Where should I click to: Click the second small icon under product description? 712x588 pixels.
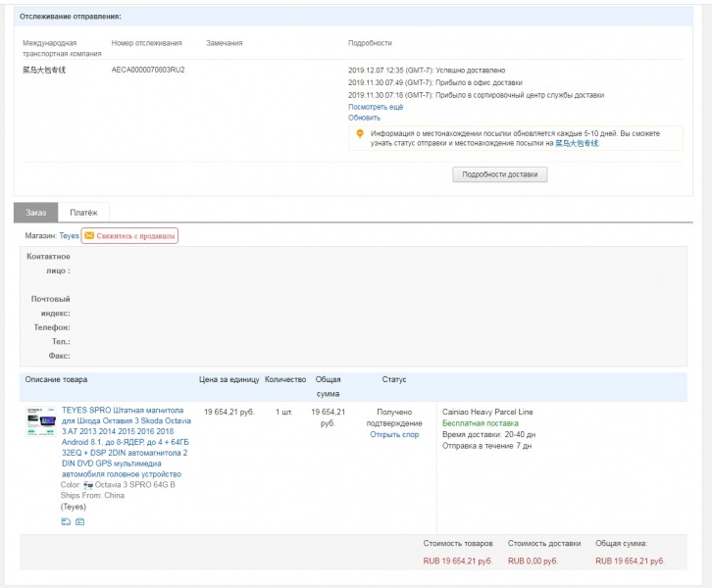pos(79,521)
